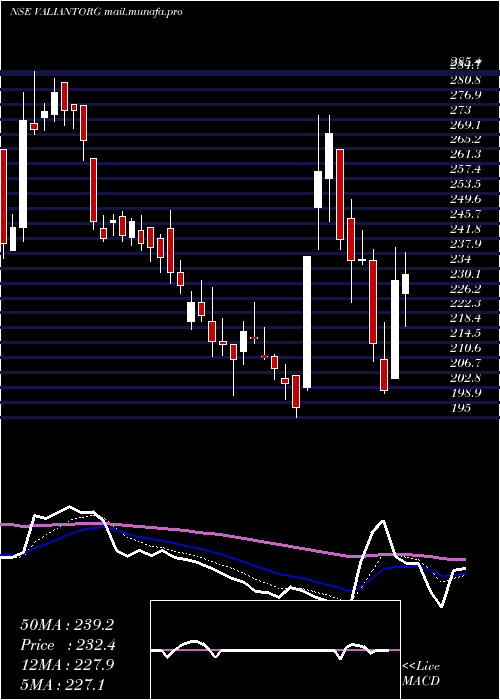
Task: Click the 265.2 price axis label
Action: pyautogui.click(x=467, y=139)
